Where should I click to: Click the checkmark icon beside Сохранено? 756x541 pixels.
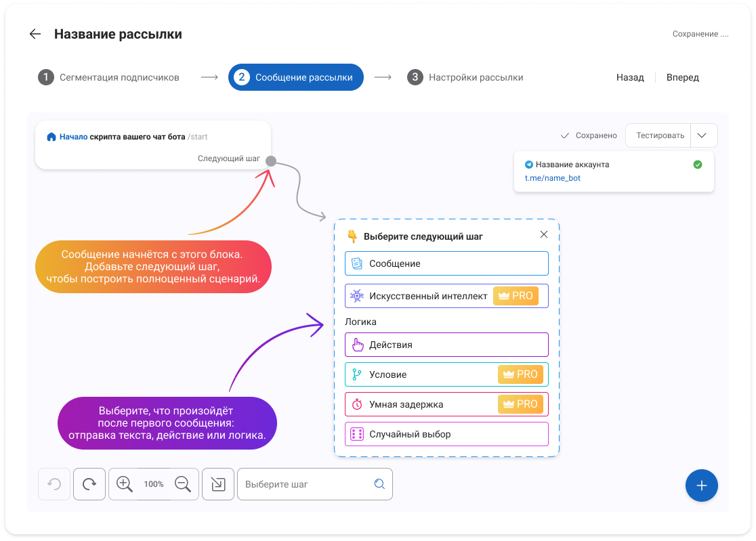pos(565,136)
